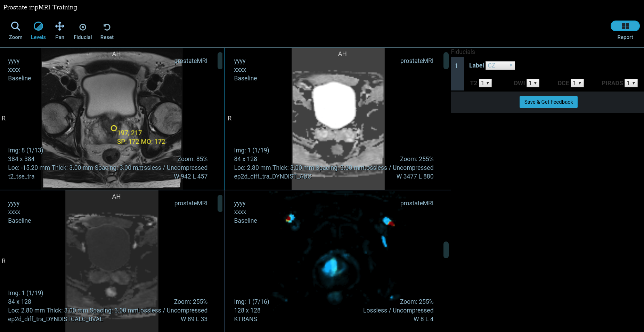Reset the image views
Screen dimensions: 644x332
107,30
